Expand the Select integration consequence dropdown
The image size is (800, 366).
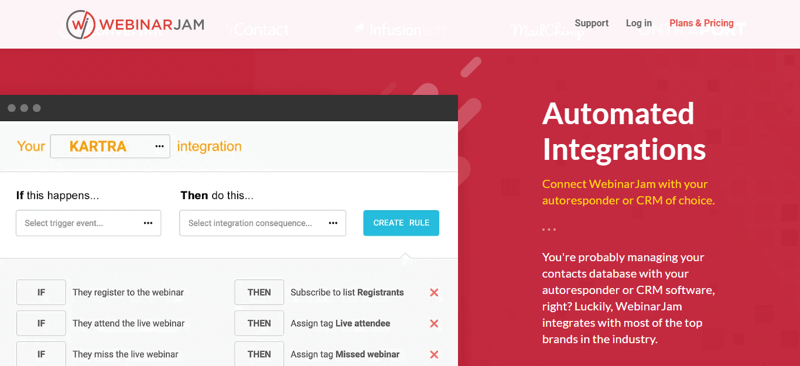[x=263, y=223]
